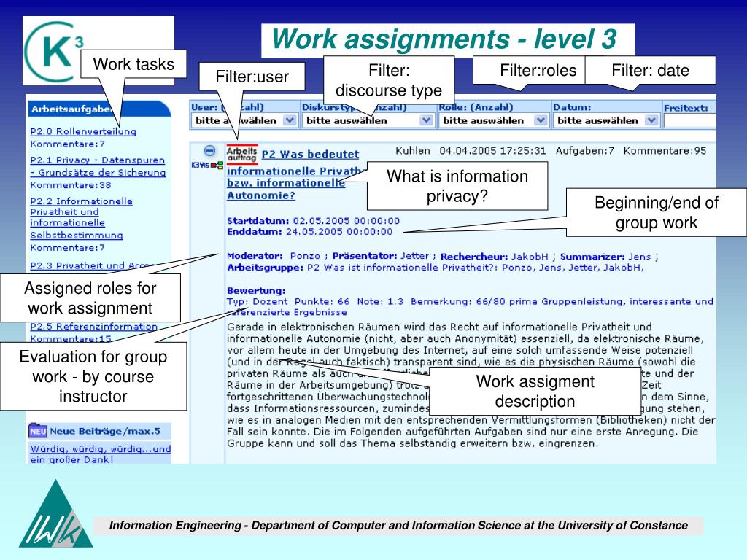The image size is (747, 560).
Task: Open P2.5 Referenzinformation link
Action: click(x=94, y=326)
